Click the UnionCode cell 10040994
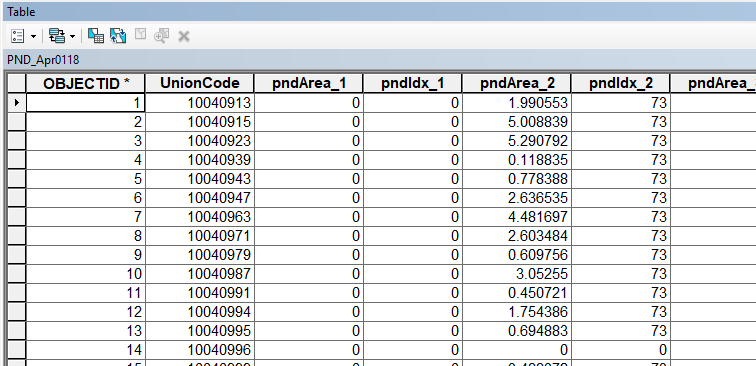The width and height of the screenshot is (756, 366). point(200,312)
